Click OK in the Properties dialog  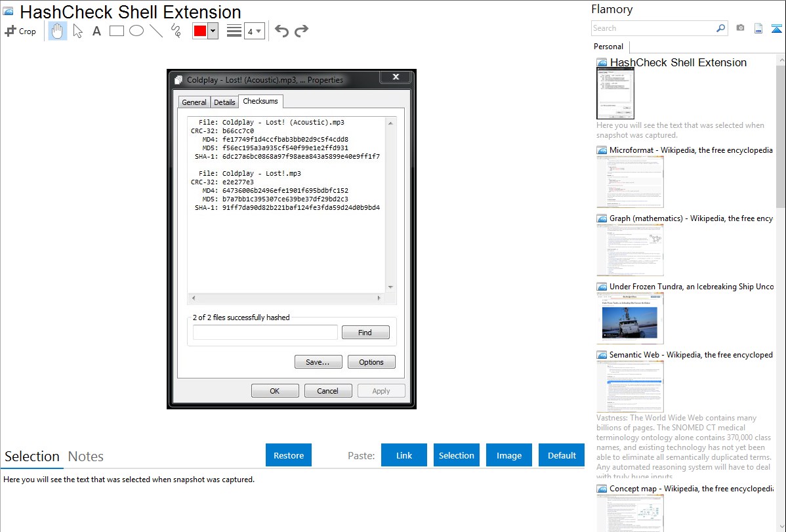[275, 390]
